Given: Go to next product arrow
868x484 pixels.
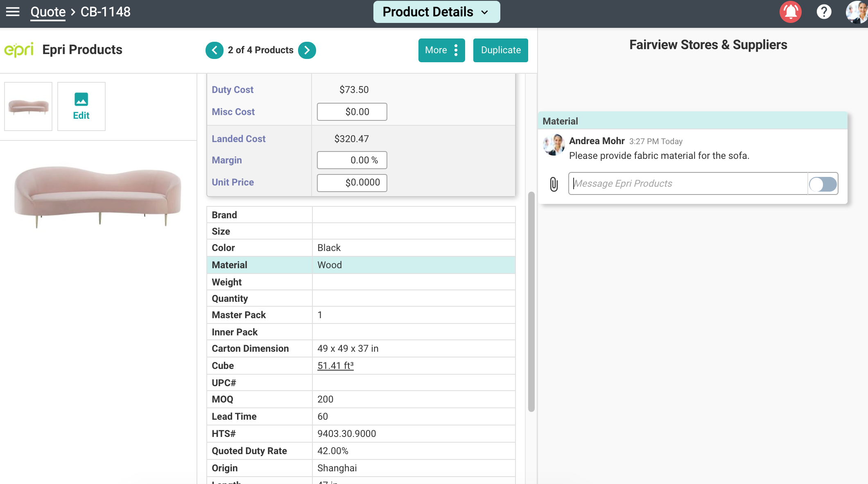Looking at the screenshot, I should (x=307, y=50).
